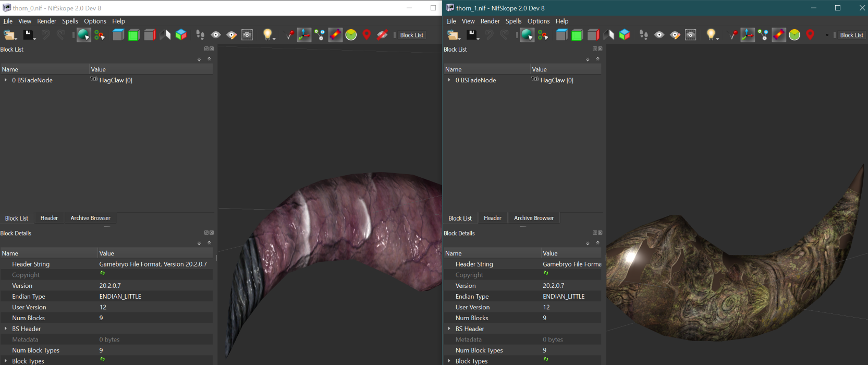
Task: Click the flip view icon in thorn_0
Action: coord(165,35)
